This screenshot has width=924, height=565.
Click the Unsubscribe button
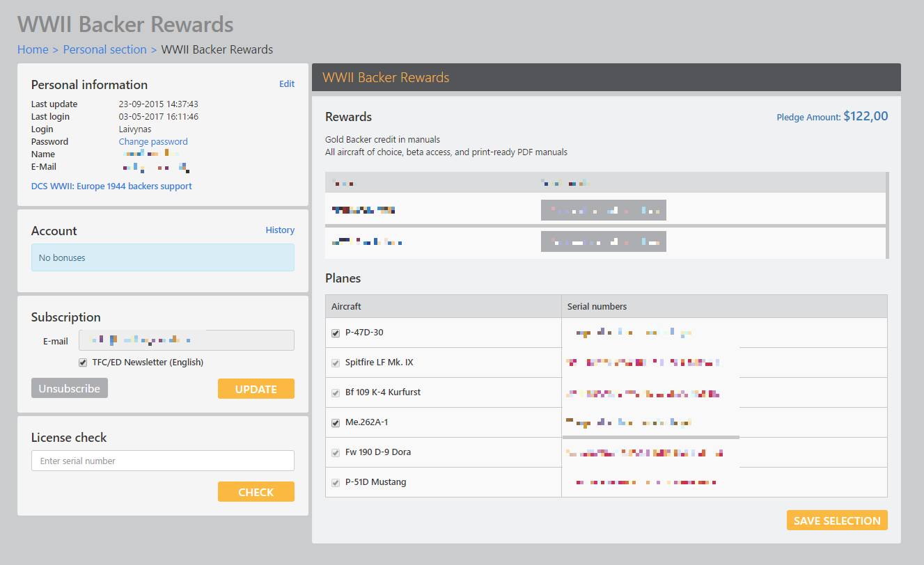(x=70, y=388)
